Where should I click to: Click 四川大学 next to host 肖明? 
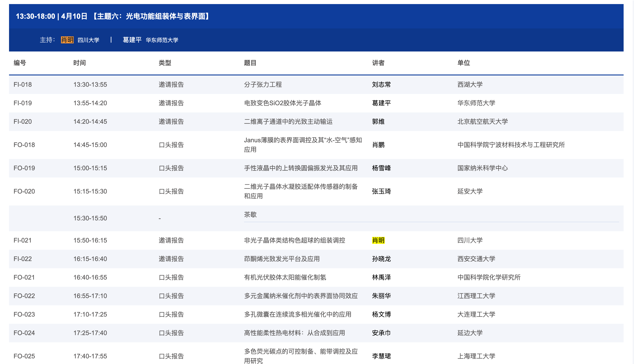pyautogui.click(x=88, y=40)
